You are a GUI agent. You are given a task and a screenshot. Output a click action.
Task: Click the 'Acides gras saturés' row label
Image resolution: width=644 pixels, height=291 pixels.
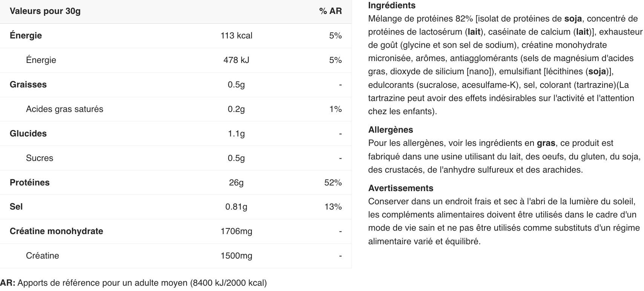pyautogui.click(x=64, y=109)
